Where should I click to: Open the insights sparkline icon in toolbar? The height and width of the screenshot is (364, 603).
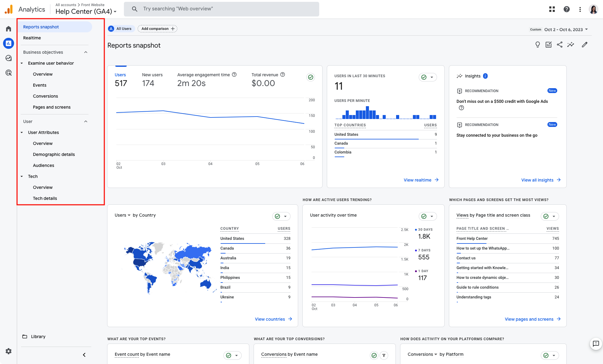(x=571, y=45)
